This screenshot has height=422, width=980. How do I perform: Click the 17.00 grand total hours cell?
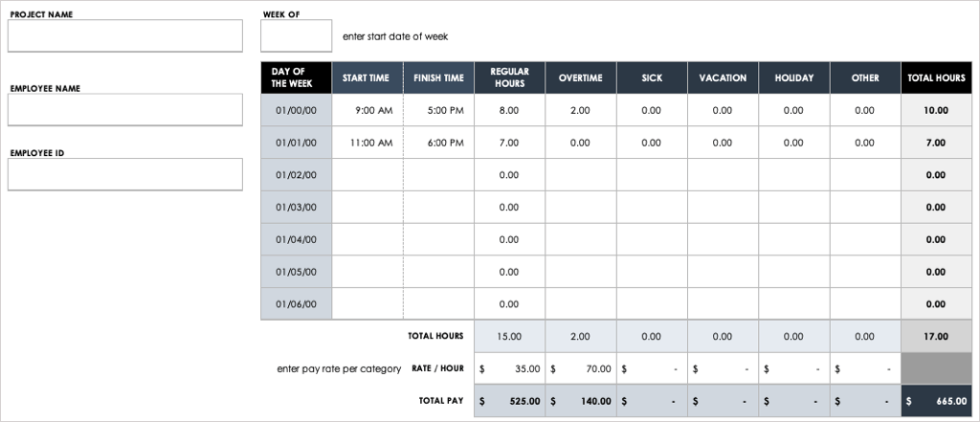(x=936, y=336)
